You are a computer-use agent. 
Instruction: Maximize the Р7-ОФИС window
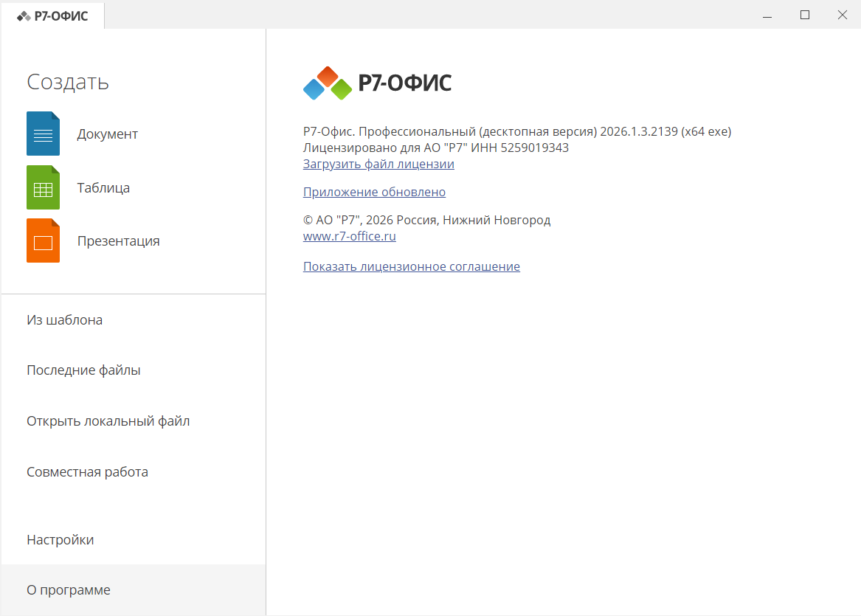804,15
